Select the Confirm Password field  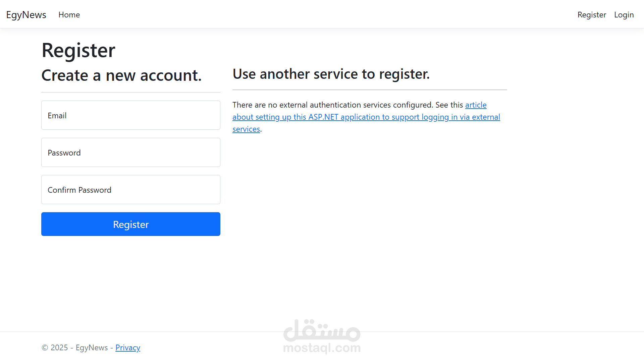[x=130, y=190]
